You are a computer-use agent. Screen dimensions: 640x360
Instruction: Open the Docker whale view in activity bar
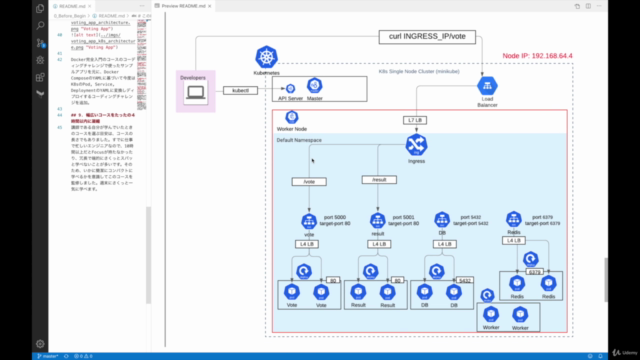[x=40, y=94]
